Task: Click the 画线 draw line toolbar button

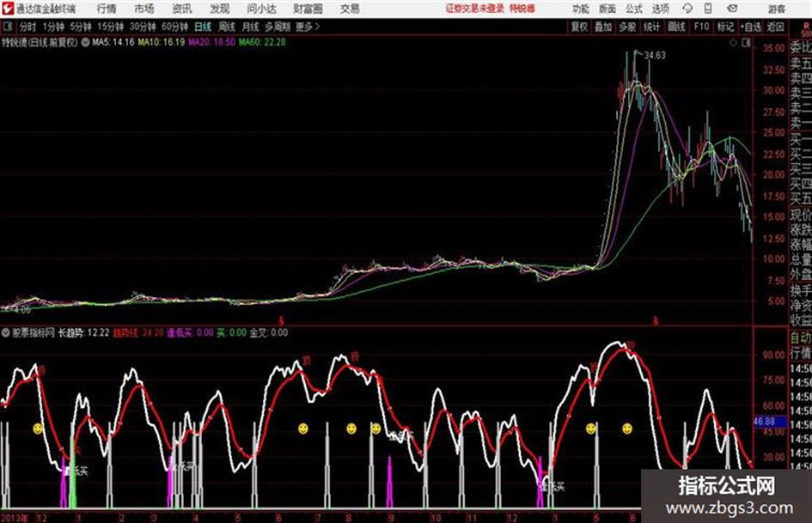Action: click(676, 27)
